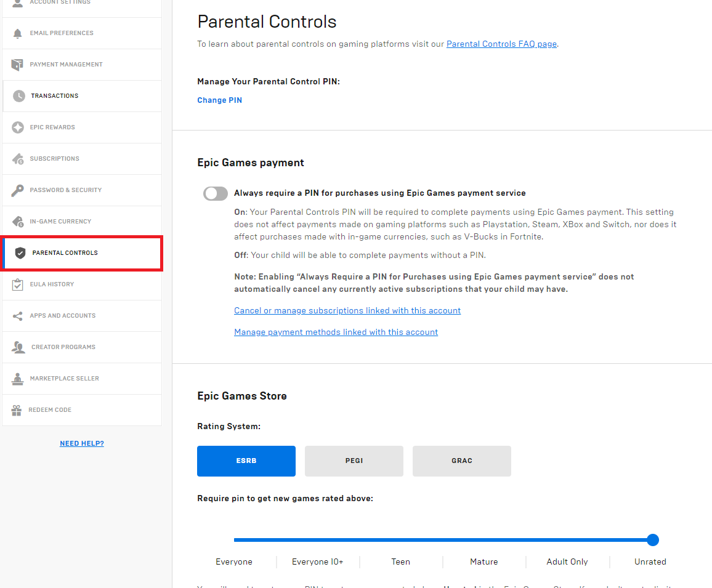Open the Parental Controls FAQ page link
The image size is (712, 588).
click(x=501, y=44)
